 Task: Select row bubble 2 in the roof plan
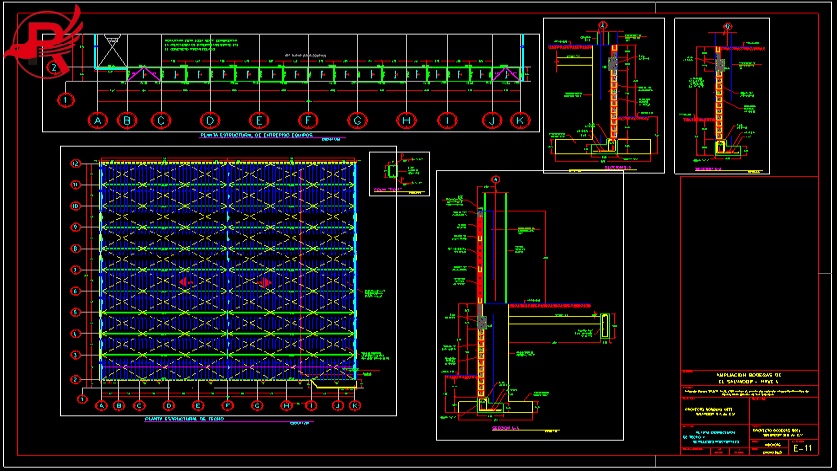tap(75, 380)
